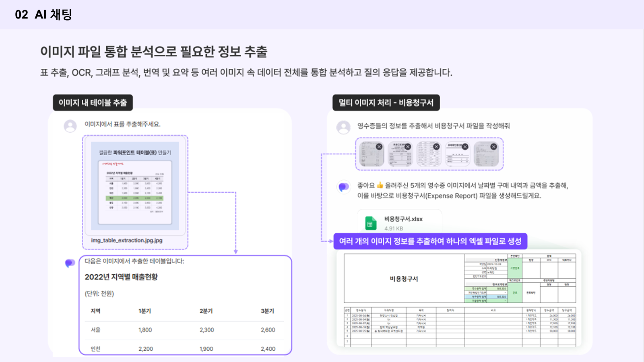
Task: Click the user avatar beside the table extraction request
Action: 70,126
